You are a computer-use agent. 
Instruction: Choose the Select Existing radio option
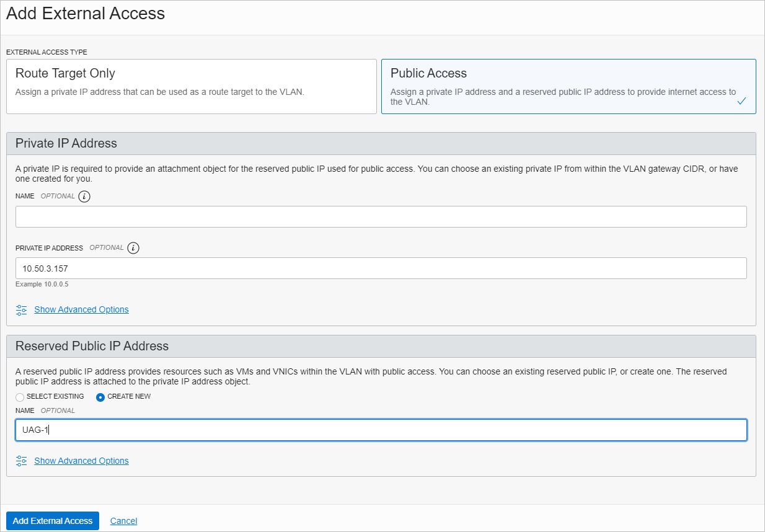coord(20,397)
